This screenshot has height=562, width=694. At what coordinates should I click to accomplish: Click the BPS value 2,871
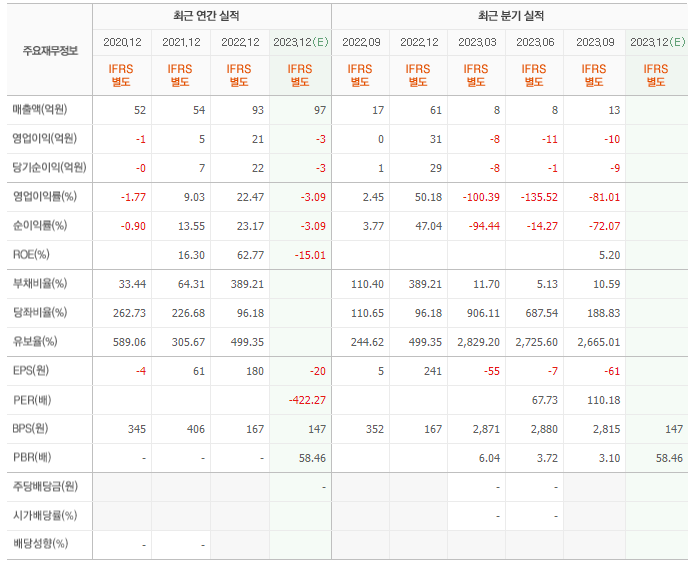tap(486, 430)
